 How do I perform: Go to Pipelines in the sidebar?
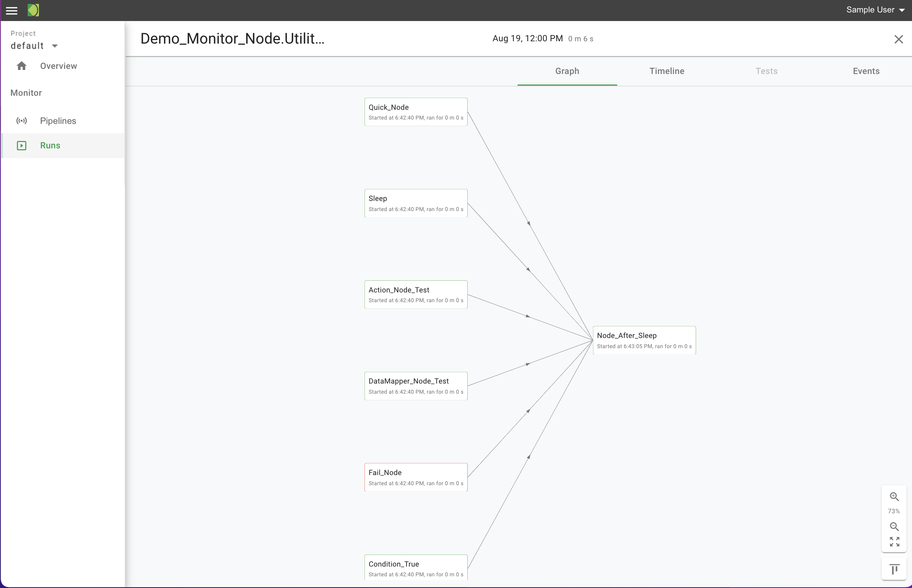coord(58,121)
